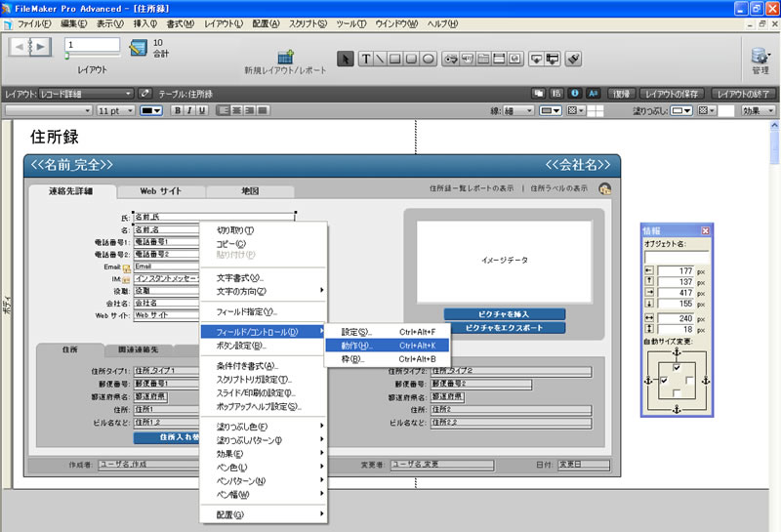This screenshot has height=532, width=781.
Task: Set text alignment to right
Action: click(x=250, y=110)
